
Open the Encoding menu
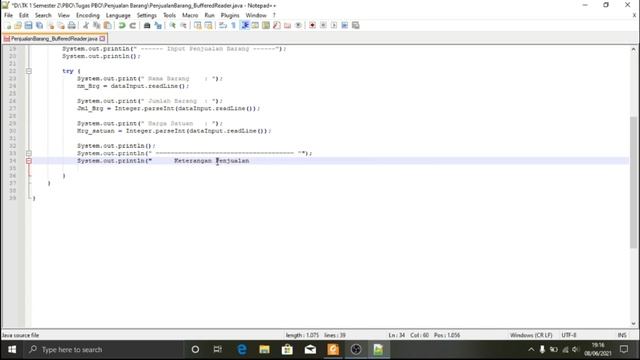[x=88, y=15]
